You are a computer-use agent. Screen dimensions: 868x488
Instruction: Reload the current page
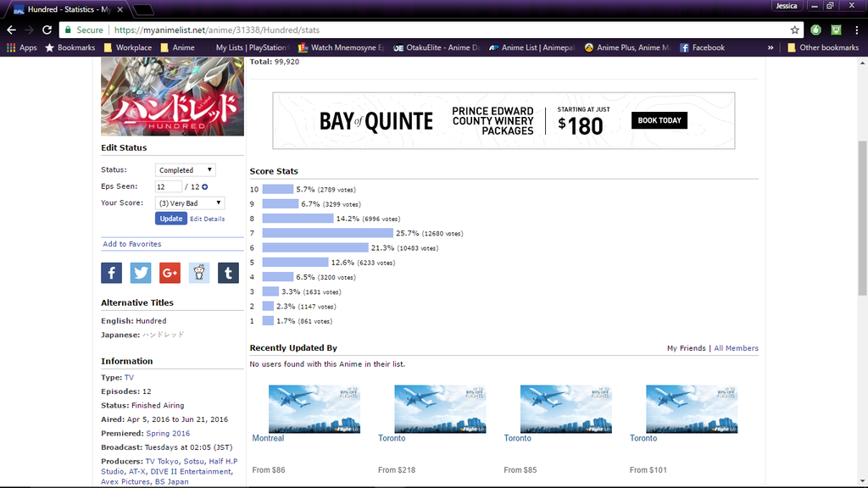tap(47, 30)
